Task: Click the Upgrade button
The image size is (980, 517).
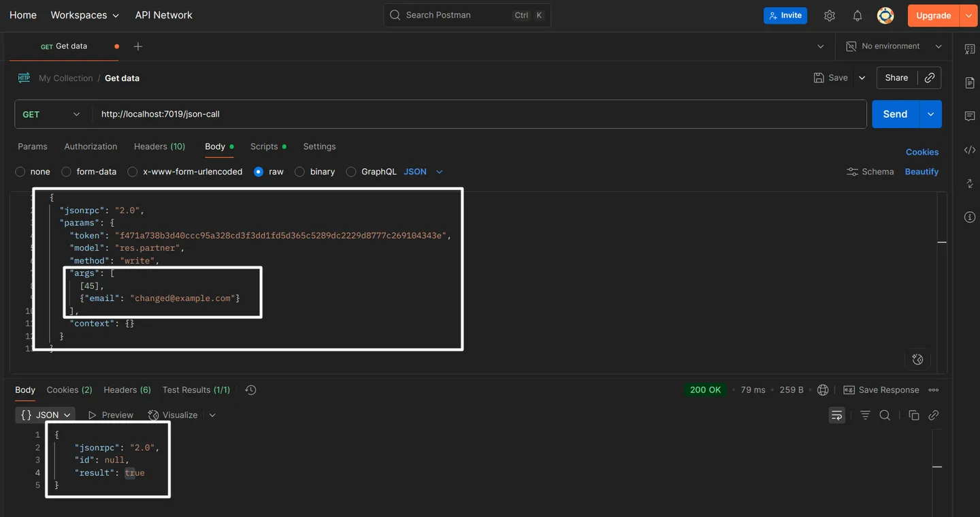Action: 933,16
